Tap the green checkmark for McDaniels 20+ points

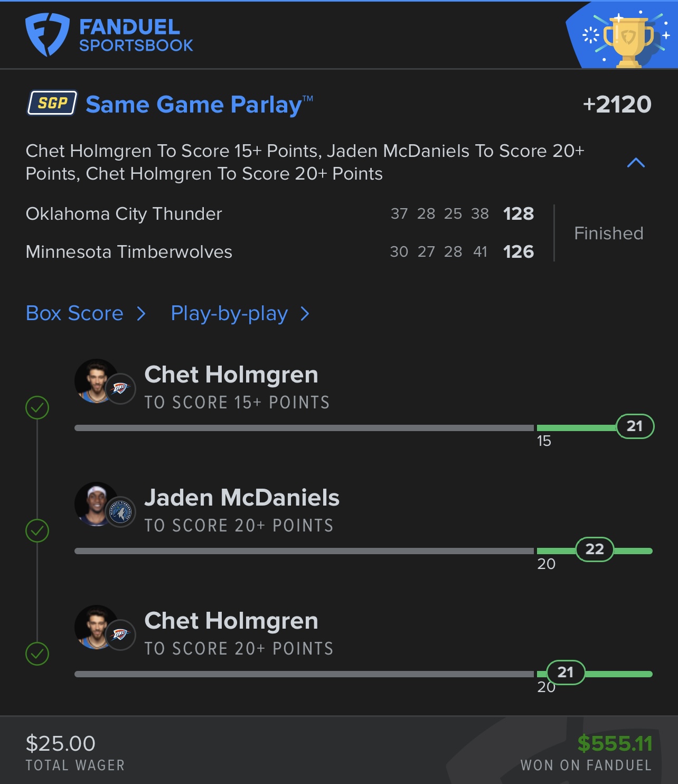[37, 530]
